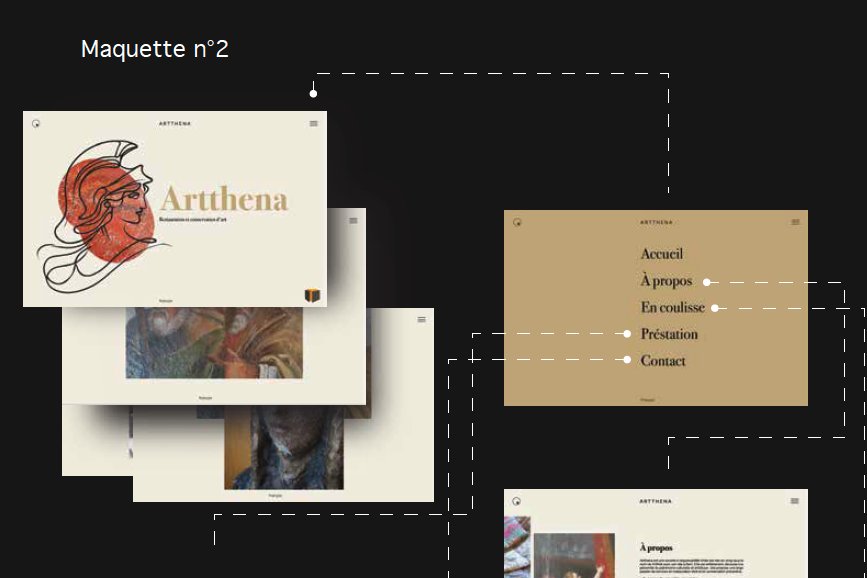Click orange box icon on home mockup
Image resolution: width=867 pixels, height=578 pixels.
click(x=312, y=295)
